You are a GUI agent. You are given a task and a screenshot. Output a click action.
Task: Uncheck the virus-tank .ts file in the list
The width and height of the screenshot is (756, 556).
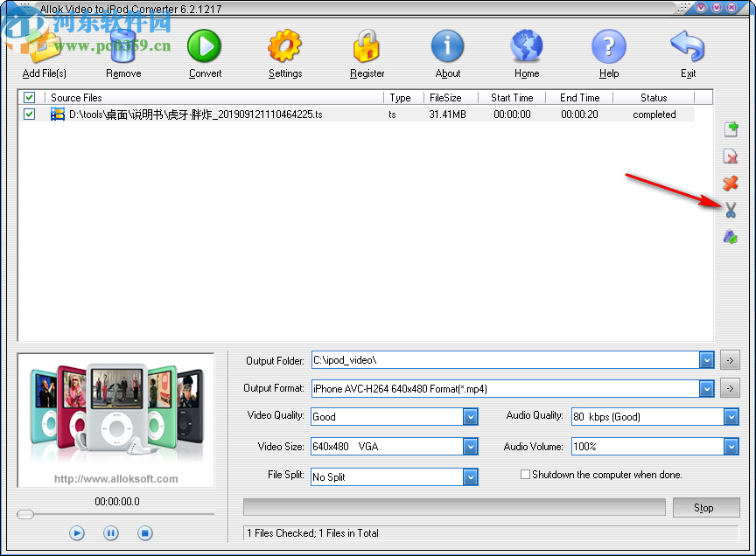pyautogui.click(x=29, y=114)
